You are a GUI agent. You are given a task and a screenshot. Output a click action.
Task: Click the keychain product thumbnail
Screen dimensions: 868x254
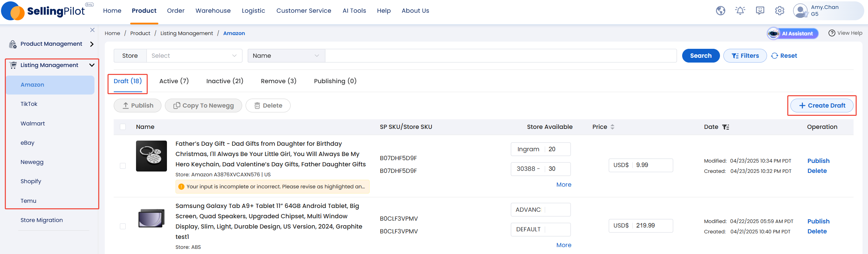[x=151, y=156]
